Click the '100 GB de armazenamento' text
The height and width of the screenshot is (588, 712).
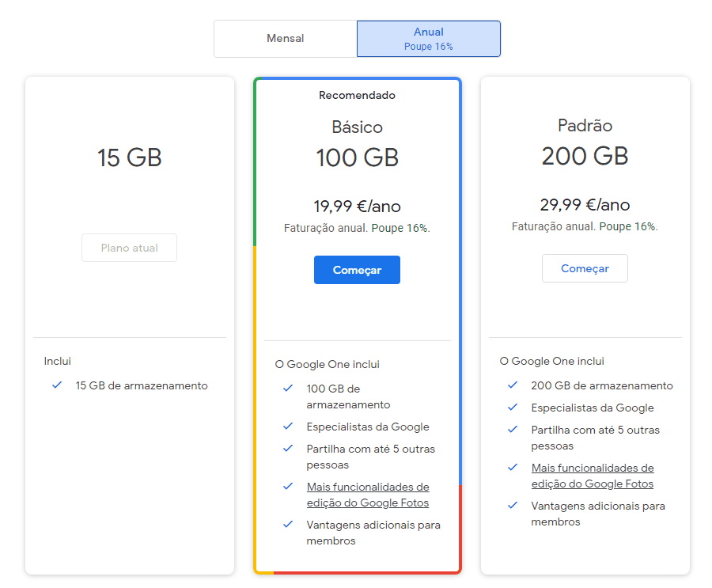click(x=348, y=396)
